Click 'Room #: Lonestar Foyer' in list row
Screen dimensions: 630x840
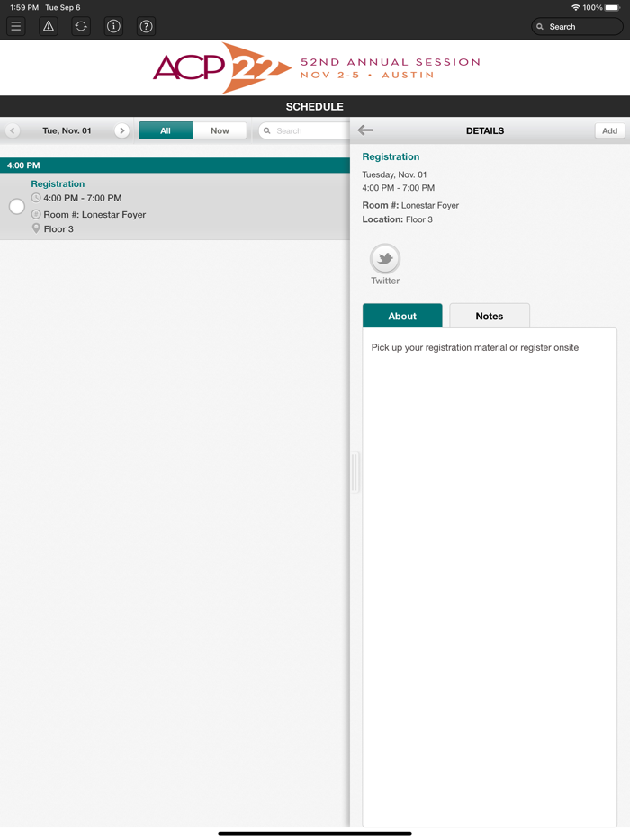pyautogui.click(x=94, y=214)
